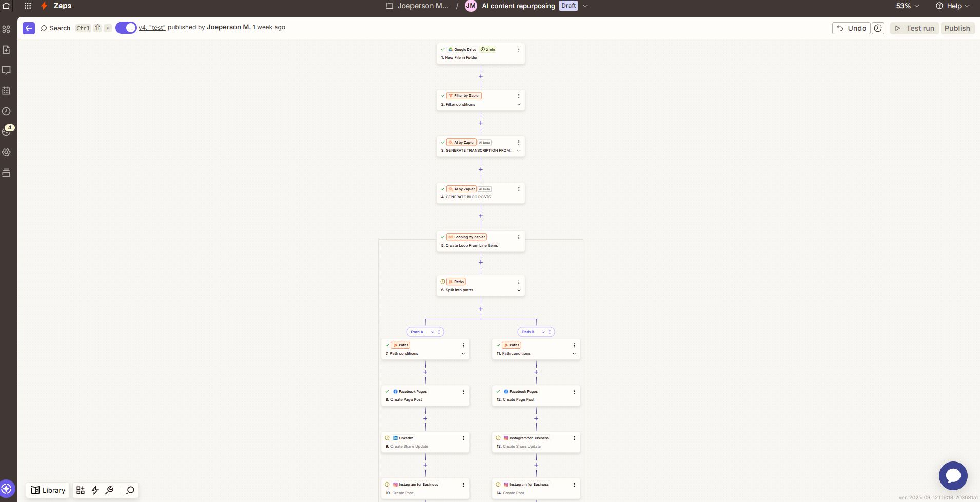Go back using the purple arrow button
The height and width of the screenshot is (502, 980).
(29, 28)
